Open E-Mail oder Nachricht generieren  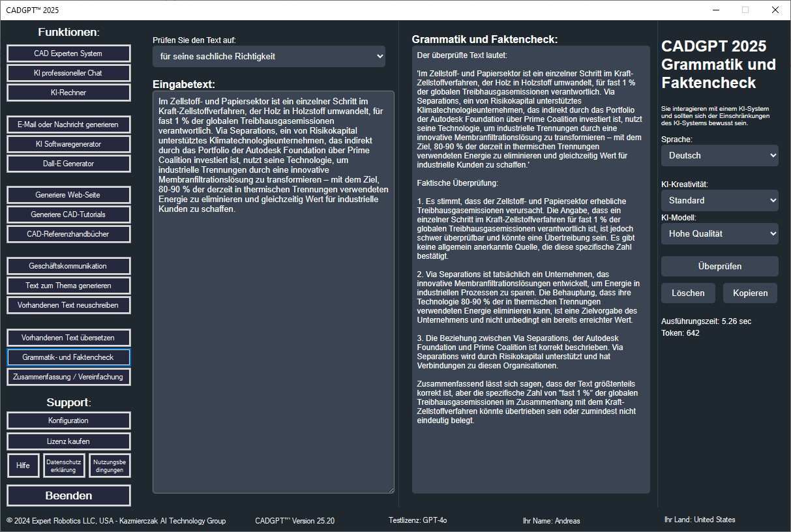(x=68, y=125)
